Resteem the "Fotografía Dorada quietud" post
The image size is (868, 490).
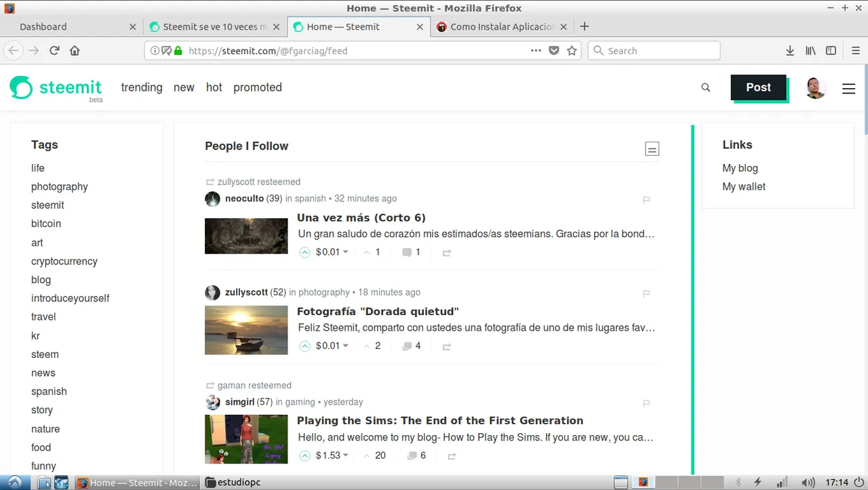click(x=446, y=346)
